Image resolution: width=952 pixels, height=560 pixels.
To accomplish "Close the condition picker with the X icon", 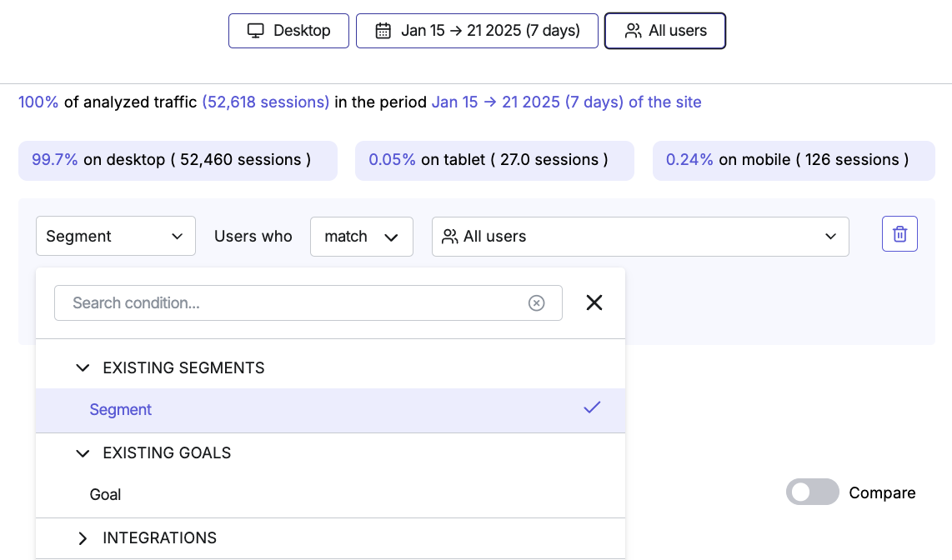I will click(x=594, y=302).
